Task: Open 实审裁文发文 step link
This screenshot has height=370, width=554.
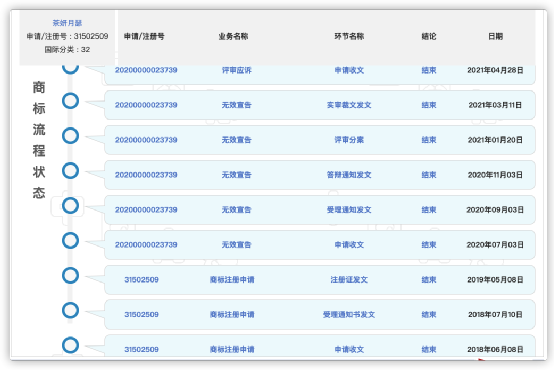Action: [349, 105]
